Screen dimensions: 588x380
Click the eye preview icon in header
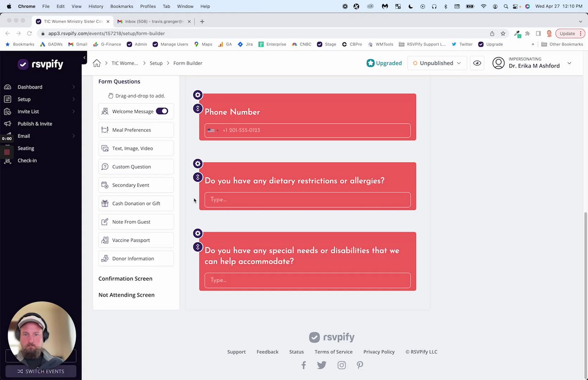click(477, 63)
